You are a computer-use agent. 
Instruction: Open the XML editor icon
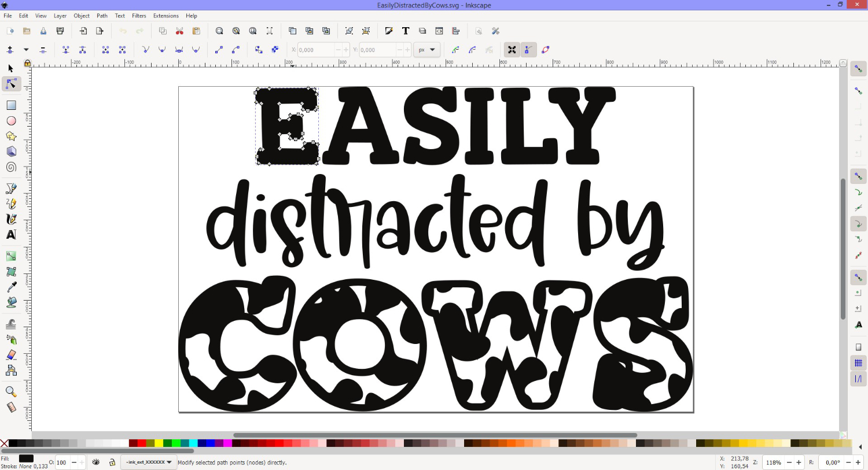coord(439,31)
